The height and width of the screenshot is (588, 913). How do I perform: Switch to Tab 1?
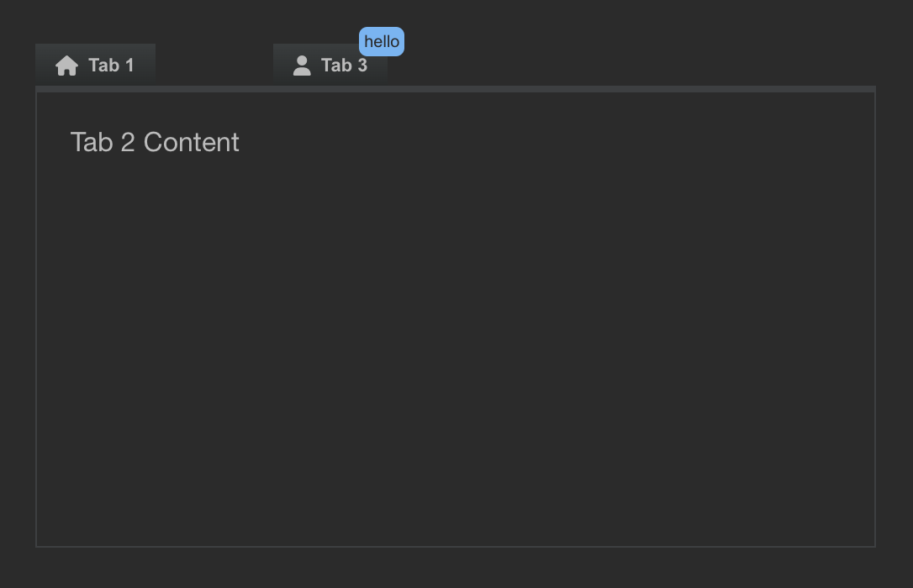pyautogui.click(x=96, y=65)
